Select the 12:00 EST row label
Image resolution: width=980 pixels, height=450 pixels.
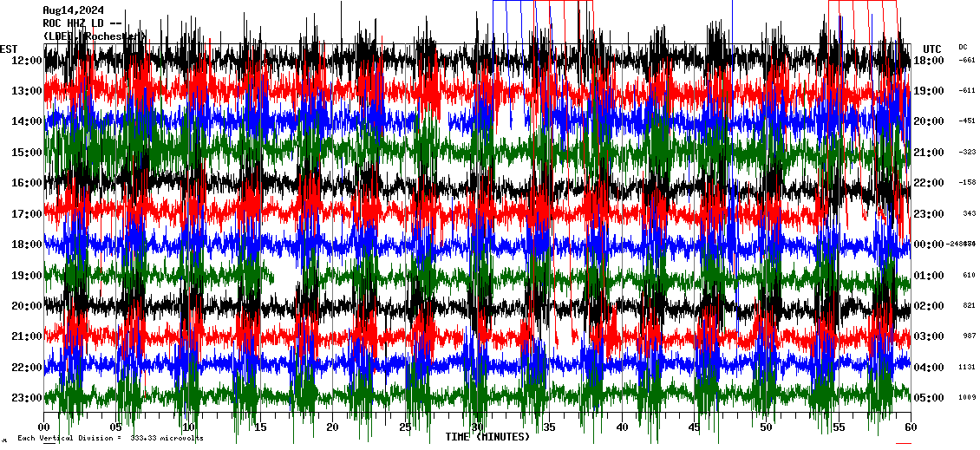(26, 61)
